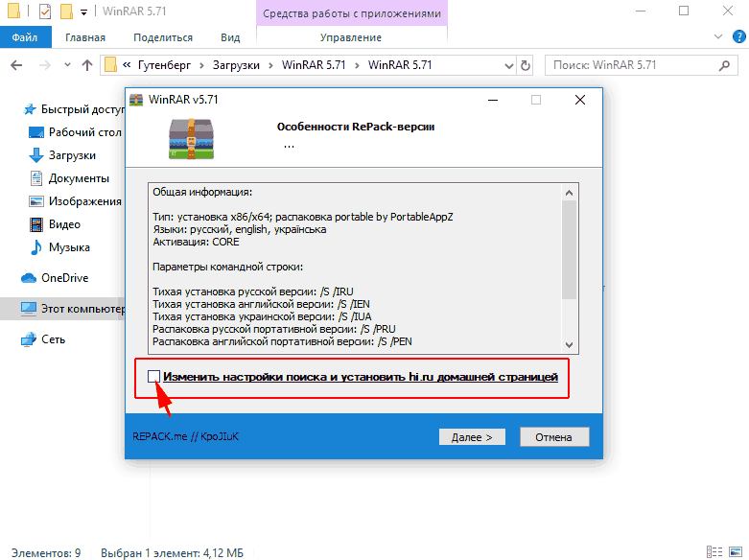Click the Гутенберг breadcrumb in address bar
The height and width of the screenshot is (560, 749).
(164, 65)
